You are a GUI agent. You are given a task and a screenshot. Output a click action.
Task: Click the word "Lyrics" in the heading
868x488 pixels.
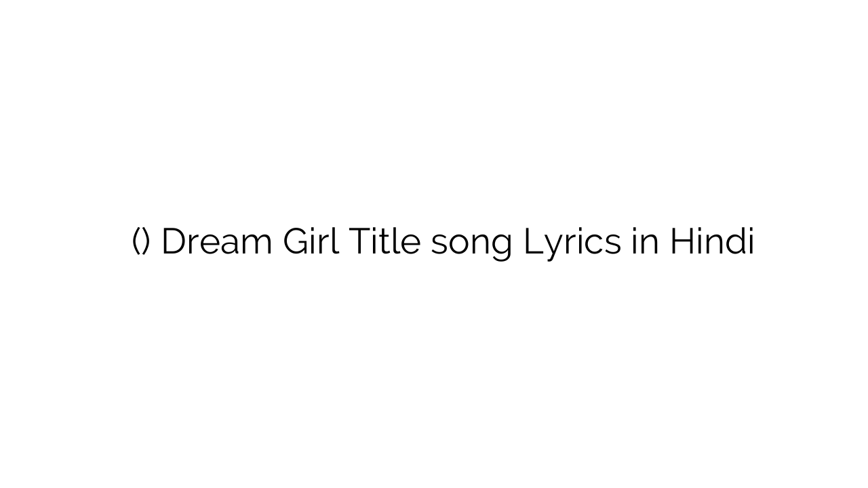click(x=572, y=243)
